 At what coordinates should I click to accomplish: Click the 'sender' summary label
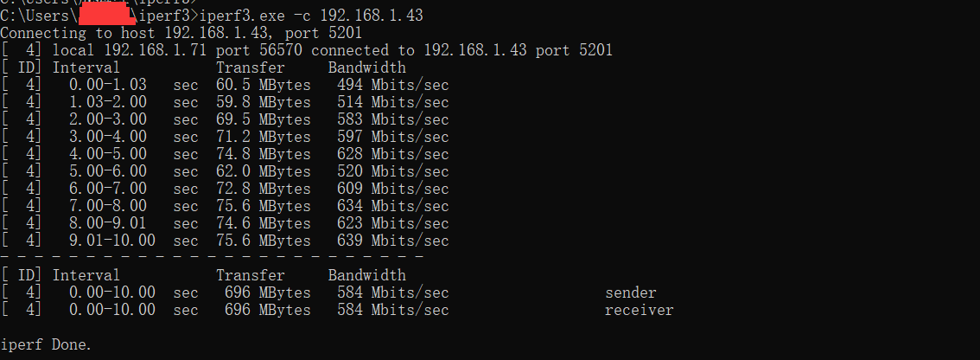pyautogui.click(x=631, y=293)
